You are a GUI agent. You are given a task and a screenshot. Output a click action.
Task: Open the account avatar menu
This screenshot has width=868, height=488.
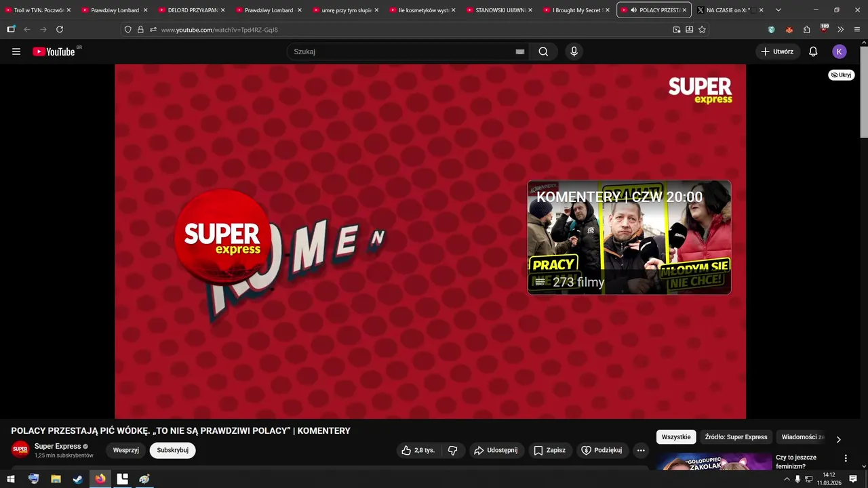tap(840, 52)
